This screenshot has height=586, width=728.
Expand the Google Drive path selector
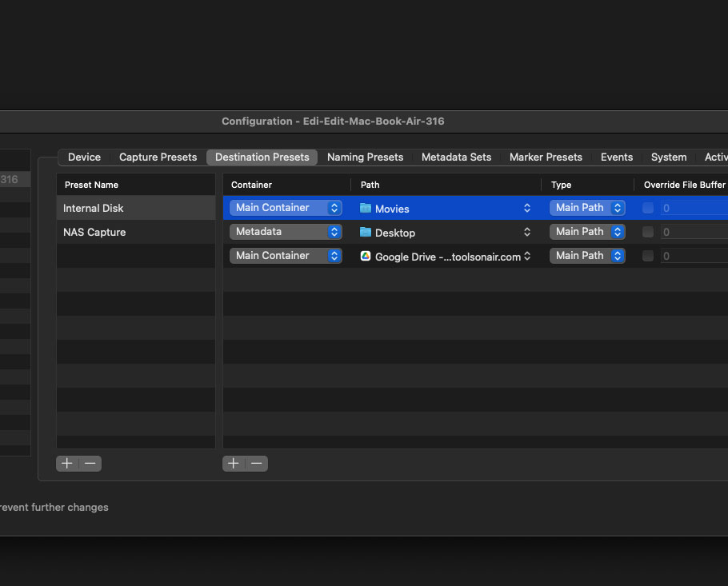527,257
